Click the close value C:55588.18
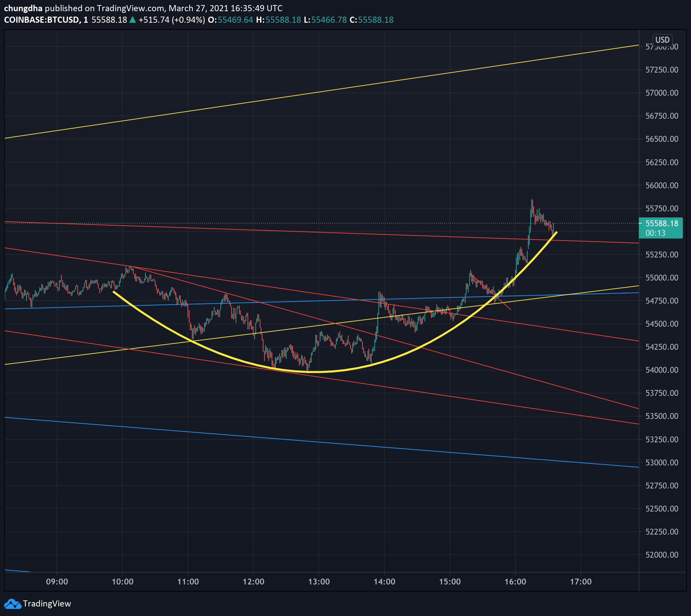 372,20
